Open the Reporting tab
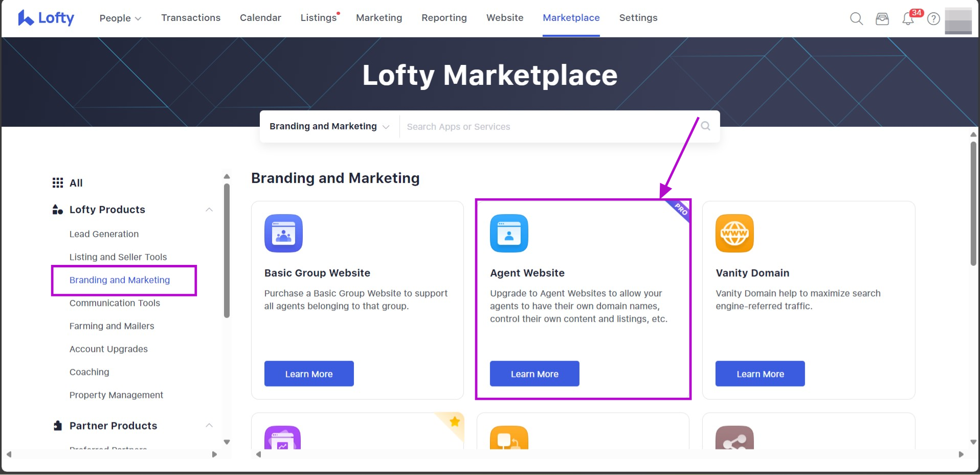The width and height of the screenshot is (980, 475). (444, 18)
